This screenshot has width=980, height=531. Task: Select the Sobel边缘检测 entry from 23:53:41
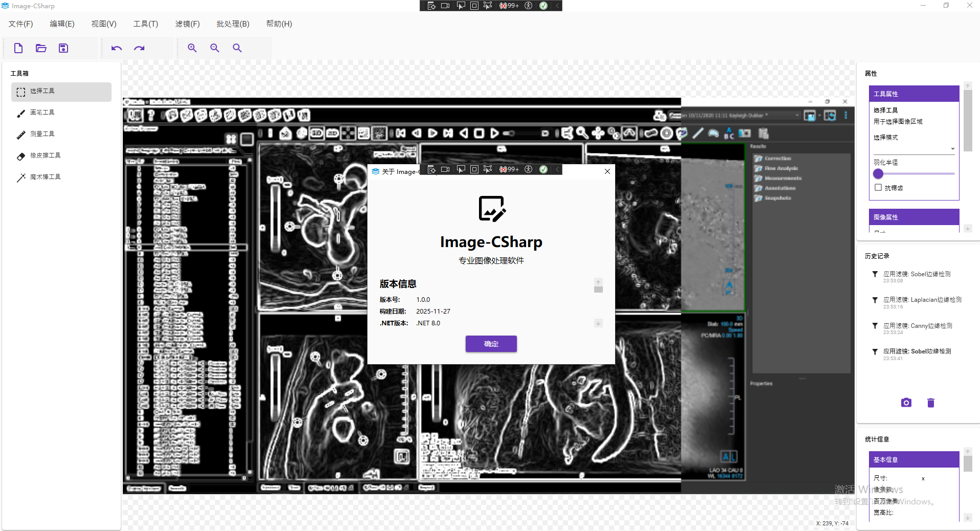coord(916,354)
